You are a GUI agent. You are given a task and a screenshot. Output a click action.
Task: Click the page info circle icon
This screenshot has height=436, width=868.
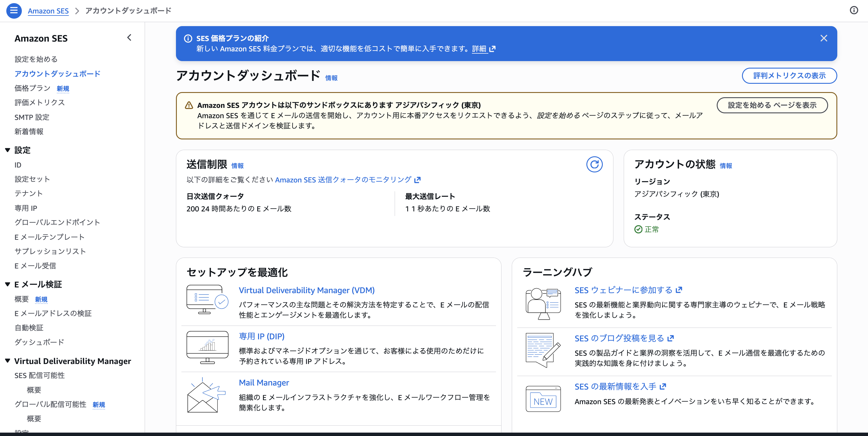tap(854, 10)
